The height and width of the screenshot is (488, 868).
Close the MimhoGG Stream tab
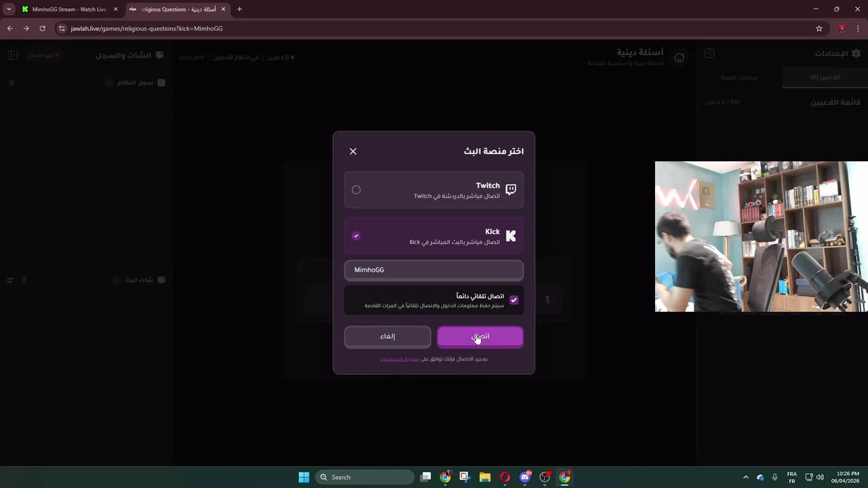116,9
